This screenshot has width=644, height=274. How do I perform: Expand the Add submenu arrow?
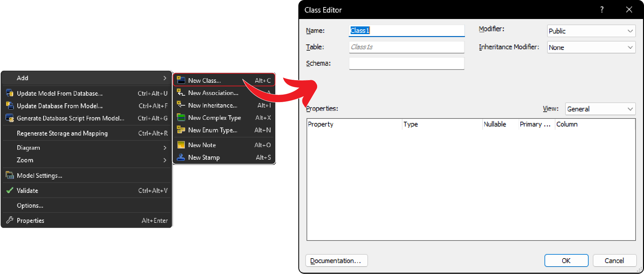[165, 78]
